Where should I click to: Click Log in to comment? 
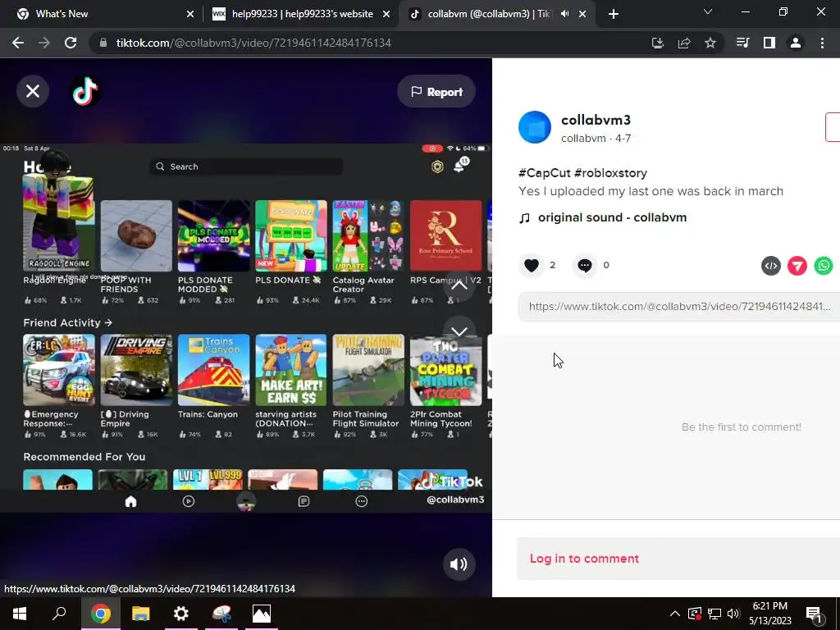point(584,558)
